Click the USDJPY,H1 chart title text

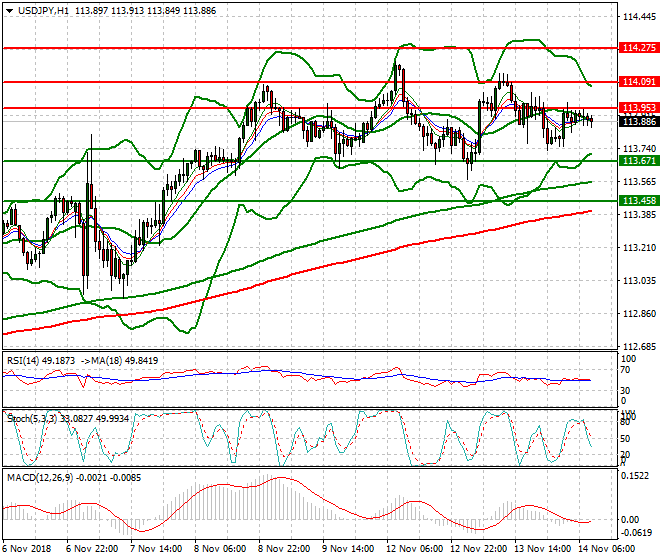(x=43, y=11)
